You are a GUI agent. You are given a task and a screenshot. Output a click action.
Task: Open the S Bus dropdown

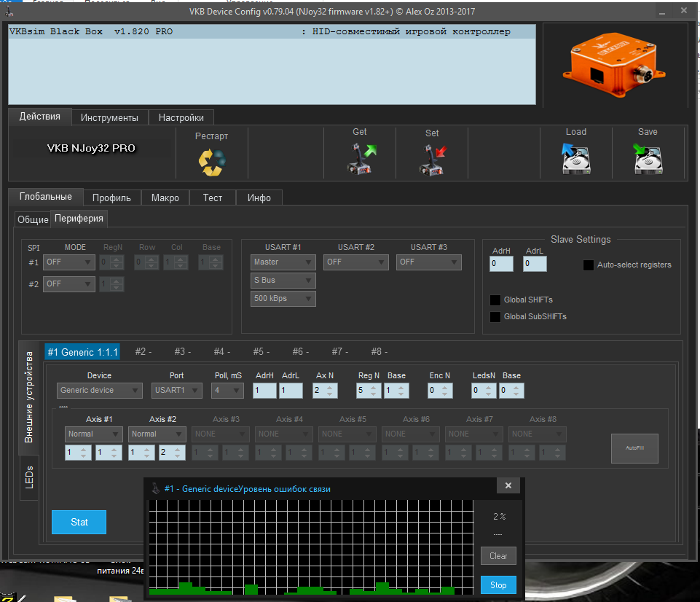click(283, 281)
